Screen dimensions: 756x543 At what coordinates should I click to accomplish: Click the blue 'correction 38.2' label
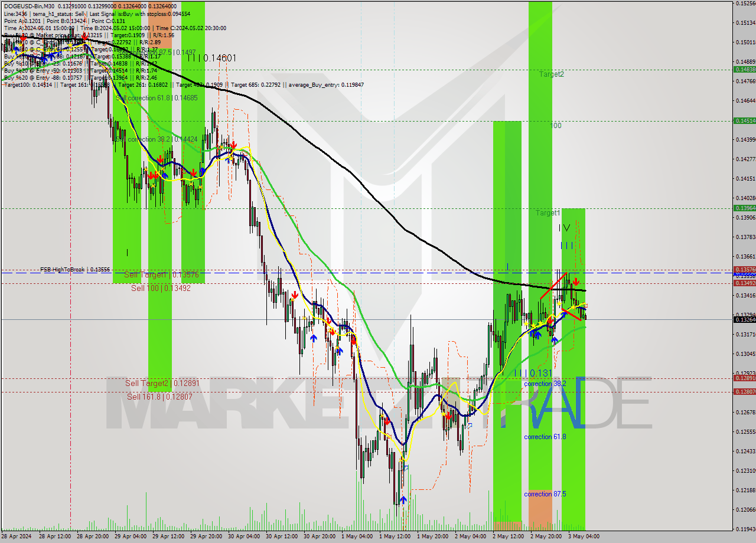(545, 383)
